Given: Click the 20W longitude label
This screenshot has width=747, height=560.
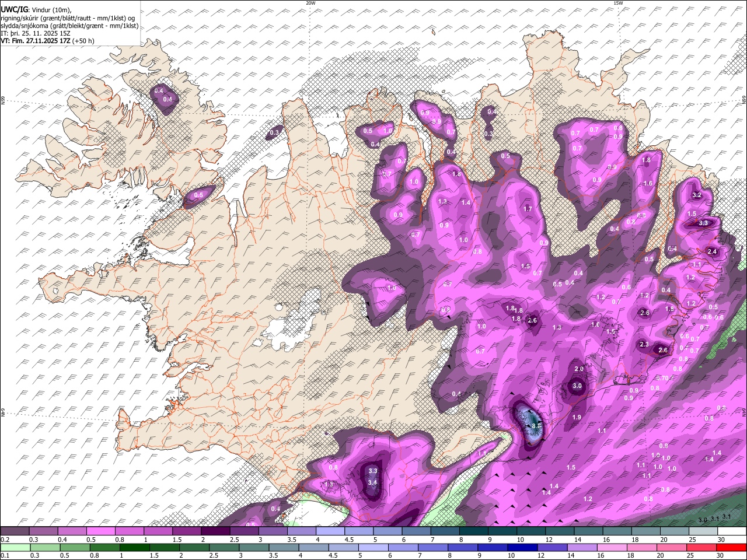Looking at the screenshot, I should pos(310,3).
